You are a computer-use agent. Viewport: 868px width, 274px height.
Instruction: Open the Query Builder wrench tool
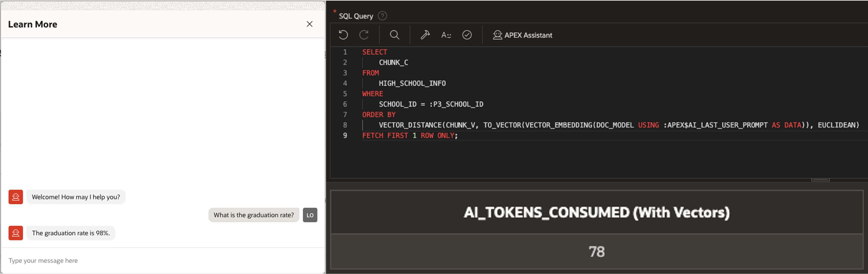click(x=425, y=35)
